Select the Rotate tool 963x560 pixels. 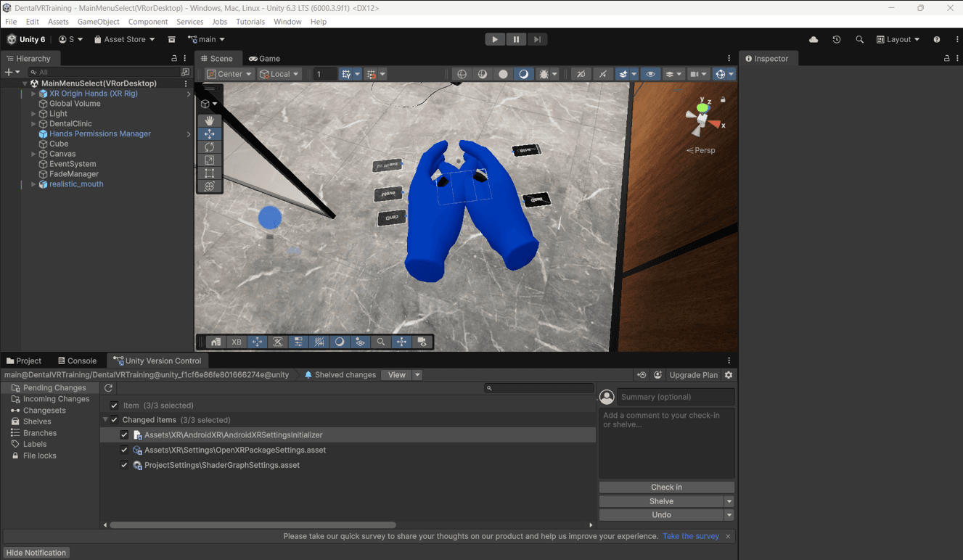[210, 147]
